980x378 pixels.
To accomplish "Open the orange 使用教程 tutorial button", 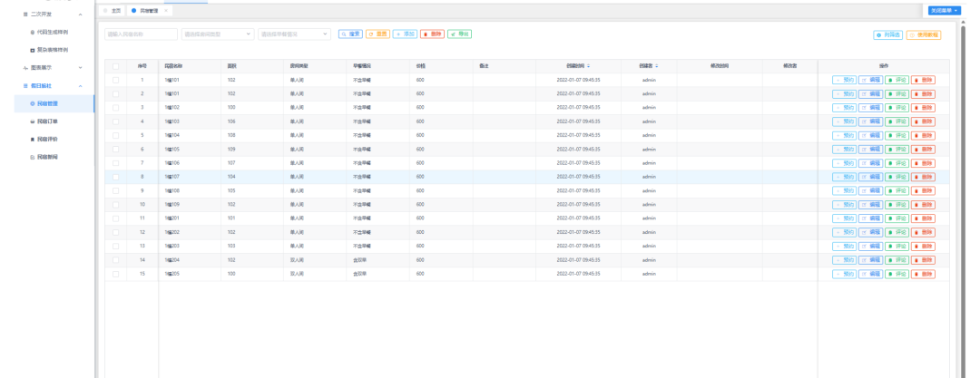I will [924, 35].
